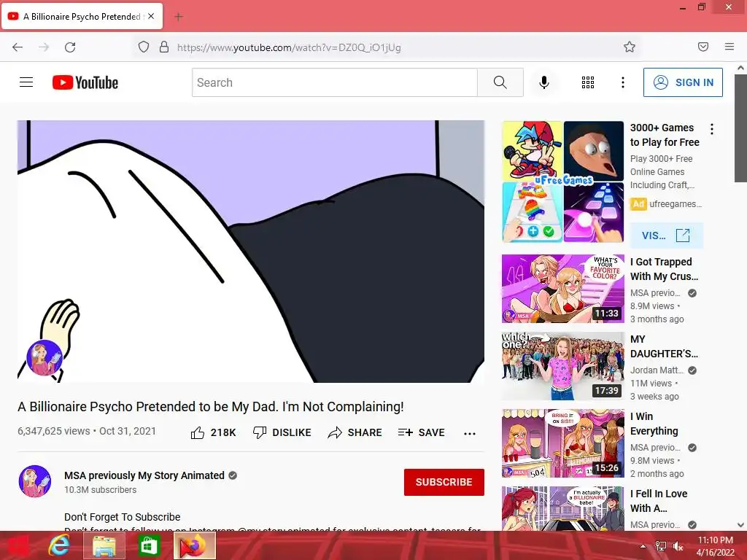Subscribe to the MSA channel
Viewport: 747px width, 560px height.
tap(444, 482)
